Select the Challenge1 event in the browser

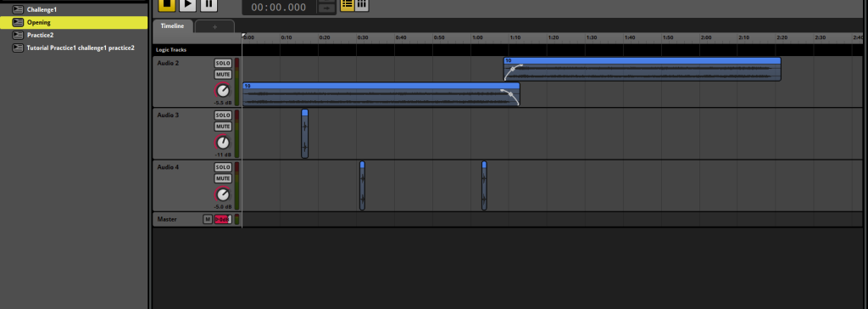pyautogui.click(x=42, y=9)
